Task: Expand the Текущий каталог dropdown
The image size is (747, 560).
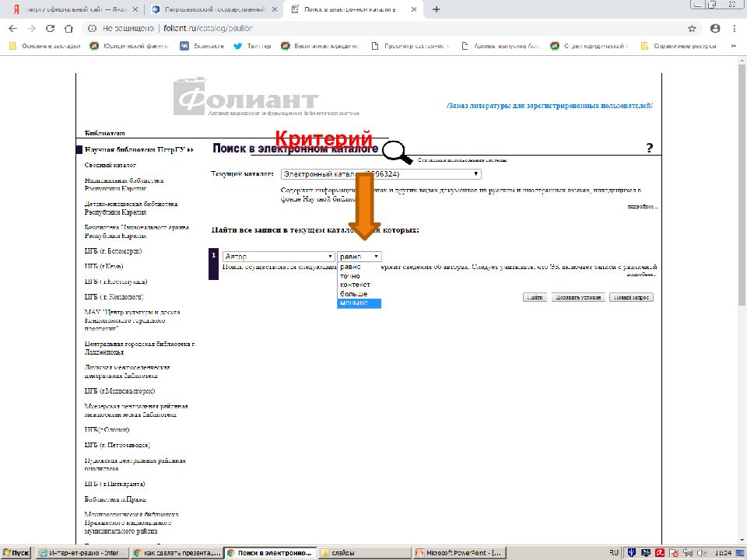Action: click(x=381, y=173)
